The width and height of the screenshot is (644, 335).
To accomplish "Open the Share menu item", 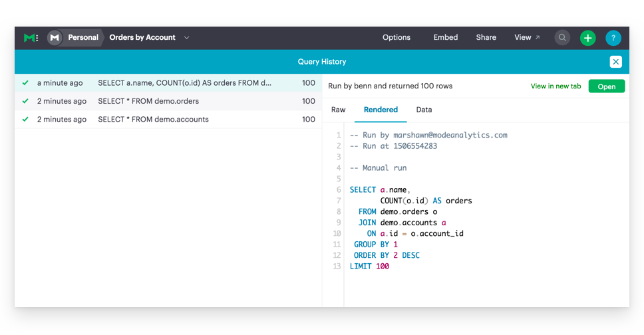I will 486,37.
